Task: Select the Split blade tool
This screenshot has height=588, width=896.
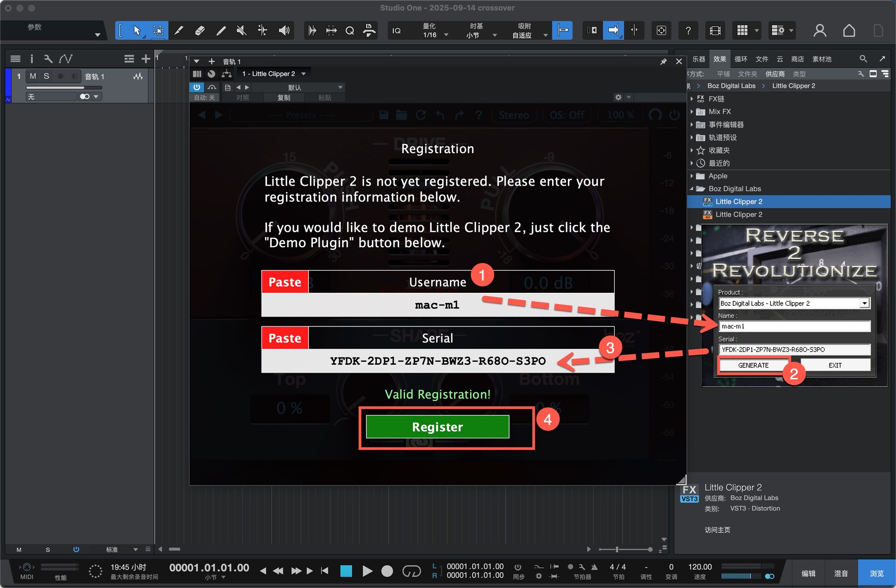Action: tap(179, 31)
